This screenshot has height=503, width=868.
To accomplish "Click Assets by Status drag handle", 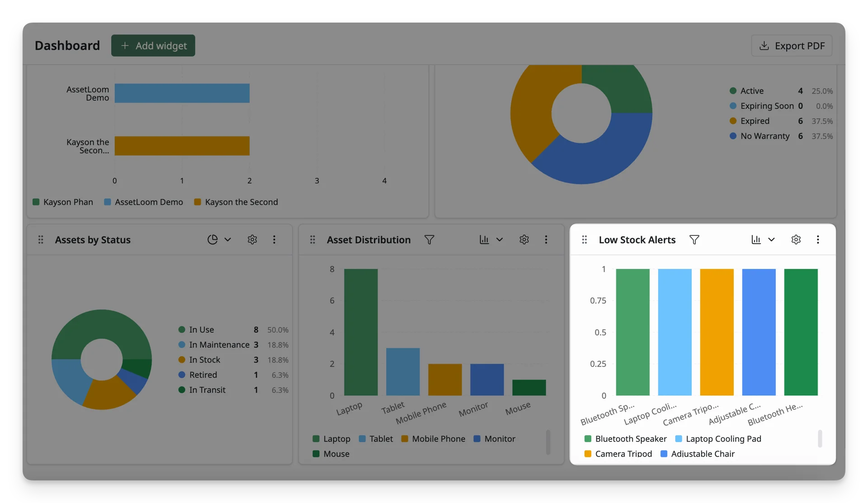I will click(41, 240).
